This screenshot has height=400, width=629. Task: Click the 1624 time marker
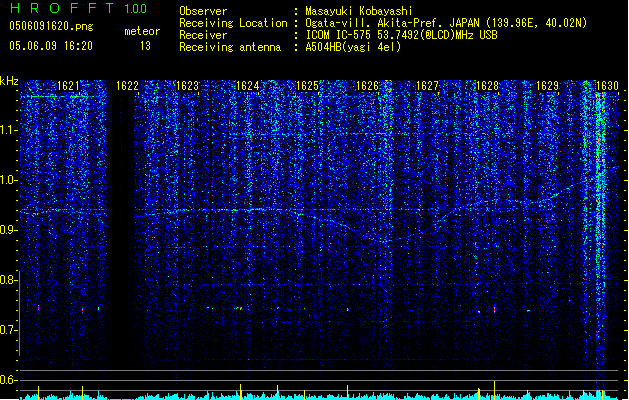(248, 86)
